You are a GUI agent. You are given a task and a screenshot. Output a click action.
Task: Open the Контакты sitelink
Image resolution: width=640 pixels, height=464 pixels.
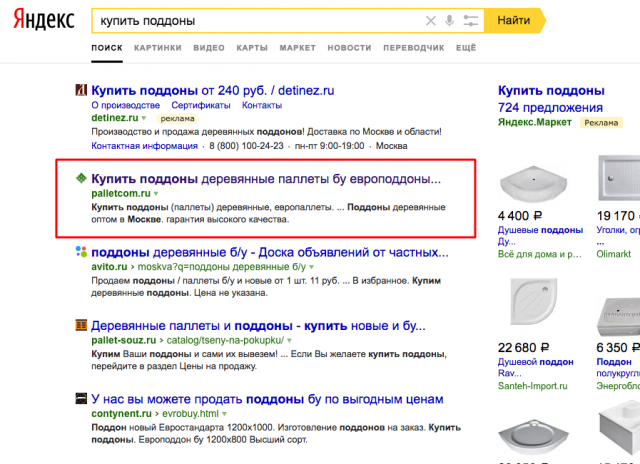point(262,105)
